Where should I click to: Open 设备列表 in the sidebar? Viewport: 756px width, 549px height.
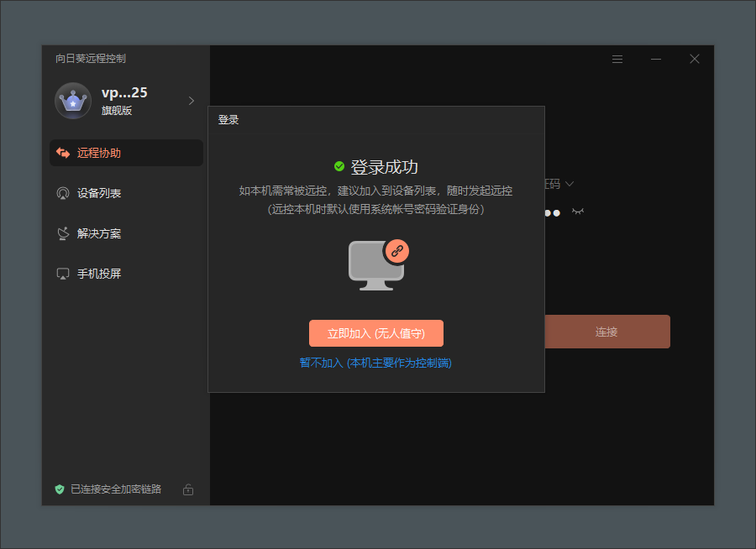click(x=126, y=193)
